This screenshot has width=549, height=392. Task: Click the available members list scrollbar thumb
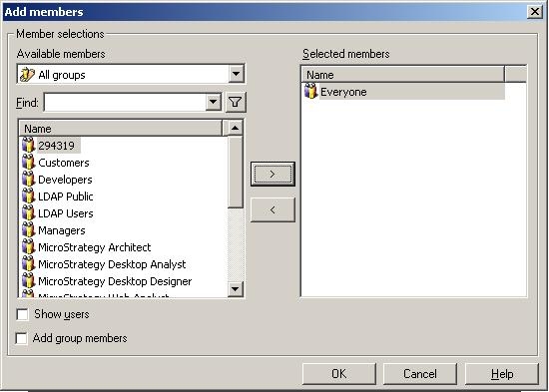tap(236, 173)
